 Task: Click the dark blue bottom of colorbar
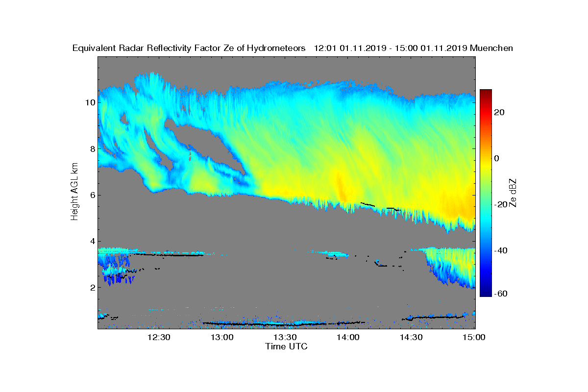486,292
